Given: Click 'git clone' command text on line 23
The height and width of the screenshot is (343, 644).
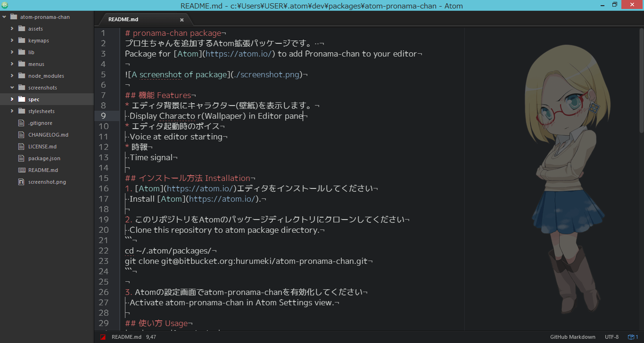Looking at the screenshot, I should click(x=142, y=261).
